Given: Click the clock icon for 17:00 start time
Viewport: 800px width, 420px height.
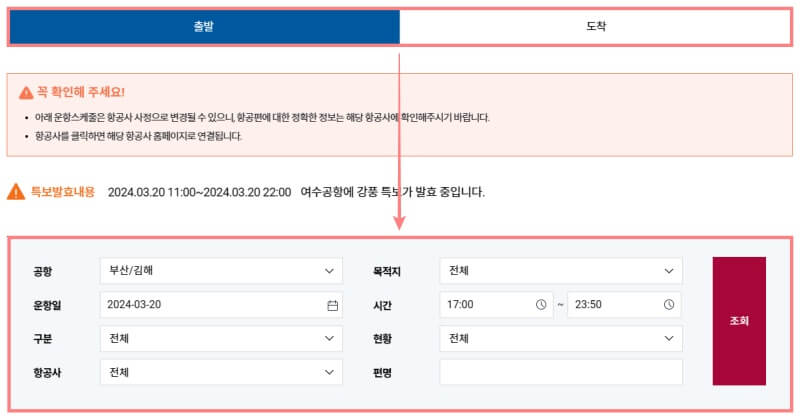Looking at the screenshot, I should [541, 305].
